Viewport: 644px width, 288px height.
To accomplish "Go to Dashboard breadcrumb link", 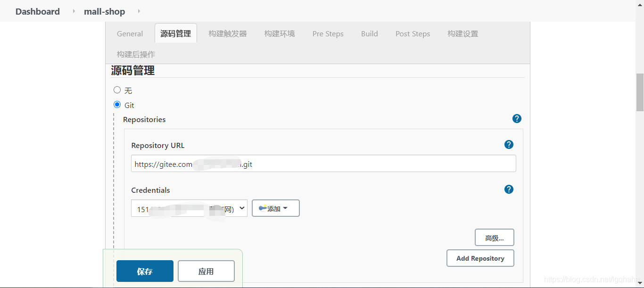I will [38, 11].
